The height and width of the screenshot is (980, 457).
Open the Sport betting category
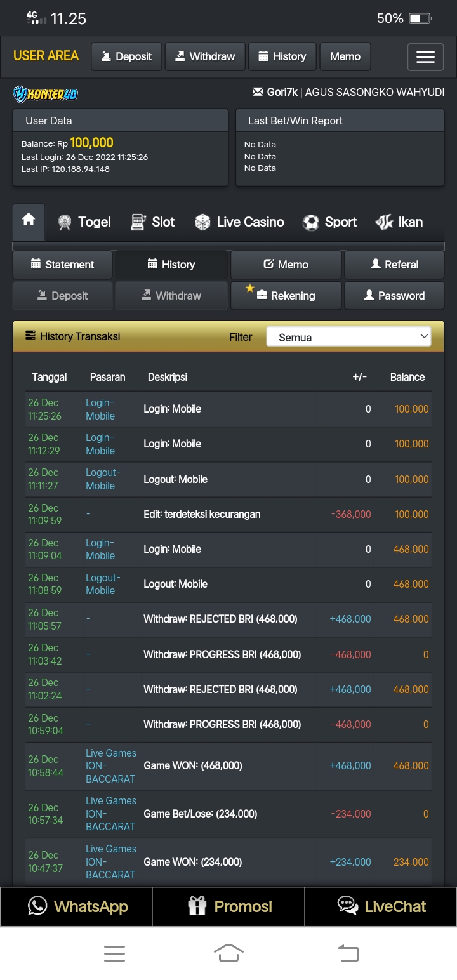click(329, 222)
